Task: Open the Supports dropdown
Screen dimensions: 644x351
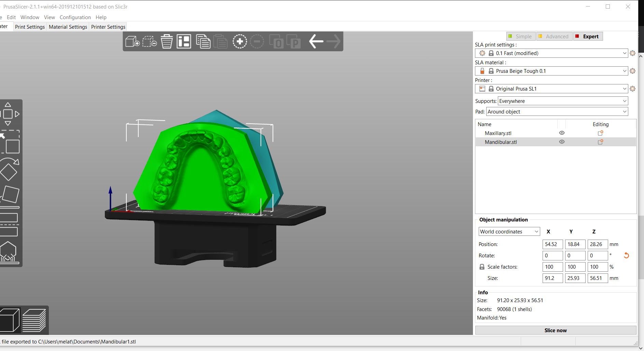Action: click(563, 101)
